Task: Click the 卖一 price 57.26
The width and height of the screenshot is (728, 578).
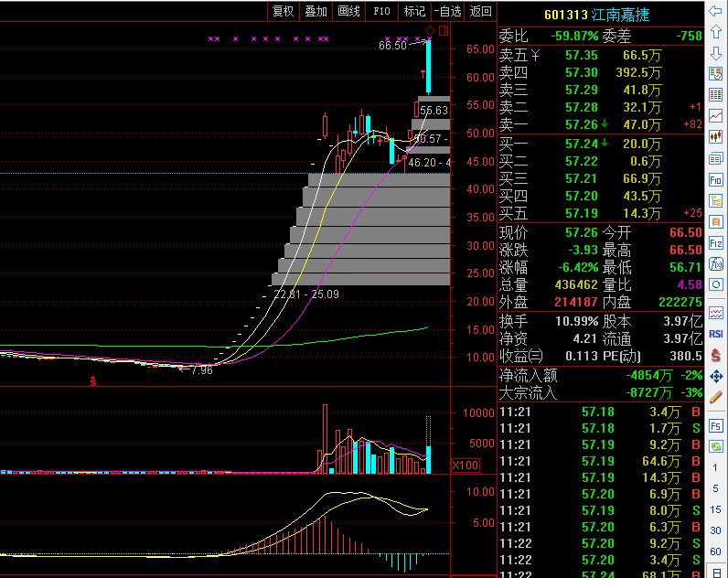Action: [x=582, y=124]
